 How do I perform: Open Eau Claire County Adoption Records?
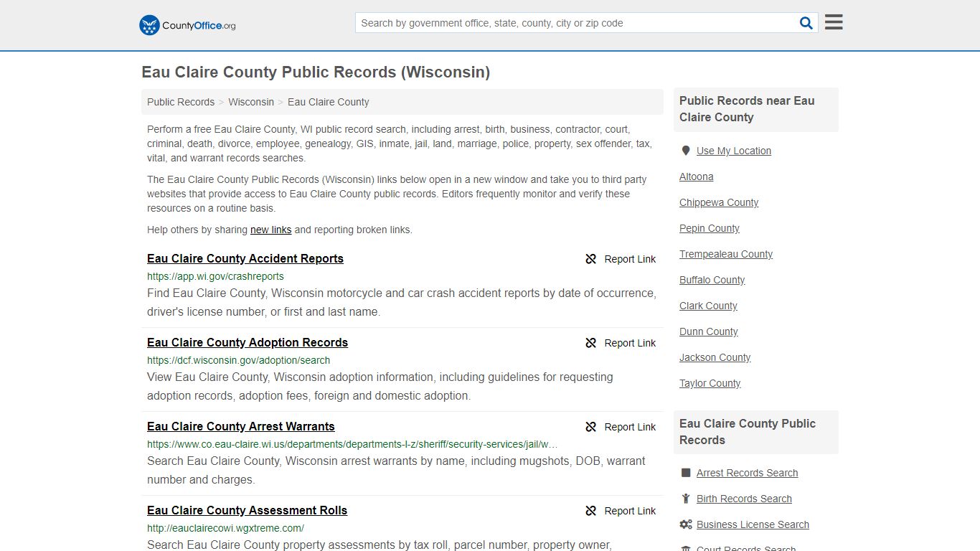click(x=248, y=342)
